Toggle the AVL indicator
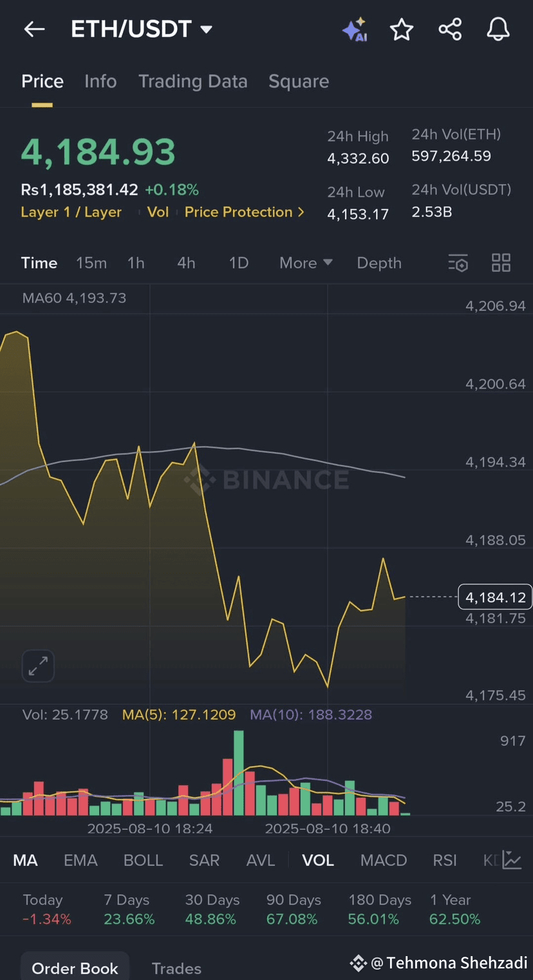Viewport: 533px width, 980px height. [261, 860]
